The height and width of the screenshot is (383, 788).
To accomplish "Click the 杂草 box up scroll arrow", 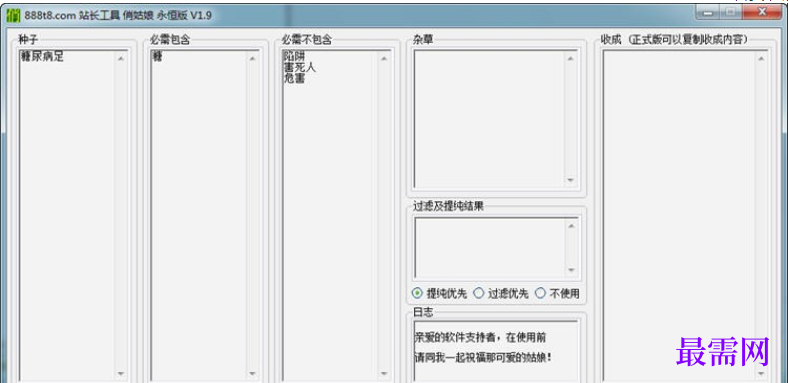I will coord(570,58).
